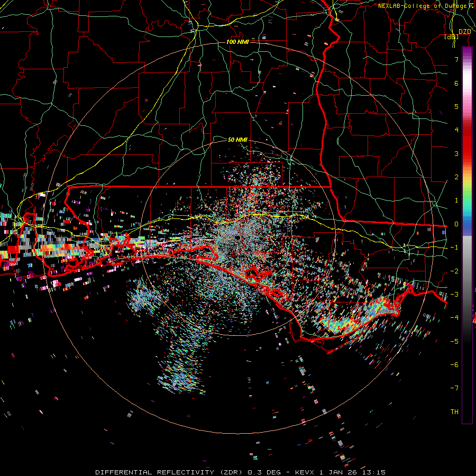The width and height of the screenshot is (476, 476).
Task: Click the "7" value on the color scale
Action: click(456, 59)
